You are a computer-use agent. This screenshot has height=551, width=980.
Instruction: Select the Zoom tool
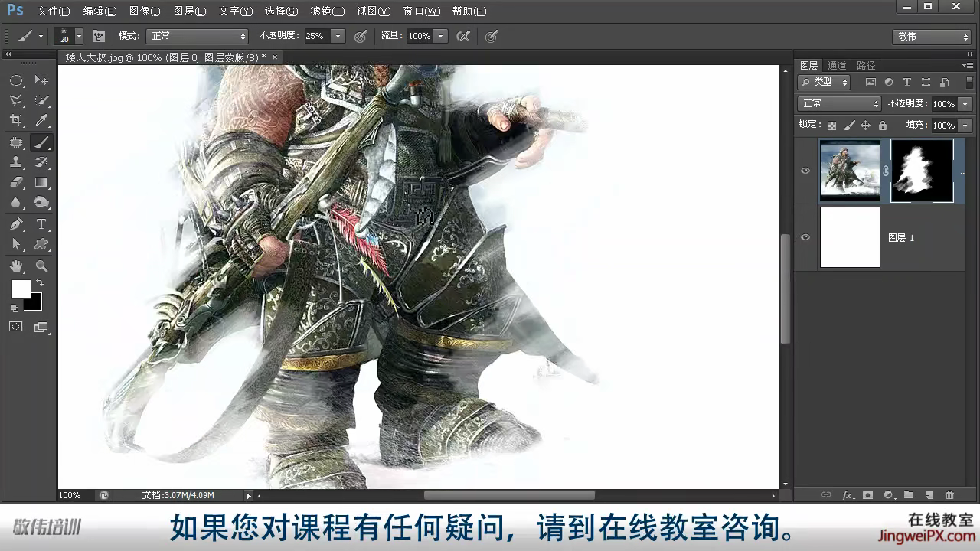(41, 266)
